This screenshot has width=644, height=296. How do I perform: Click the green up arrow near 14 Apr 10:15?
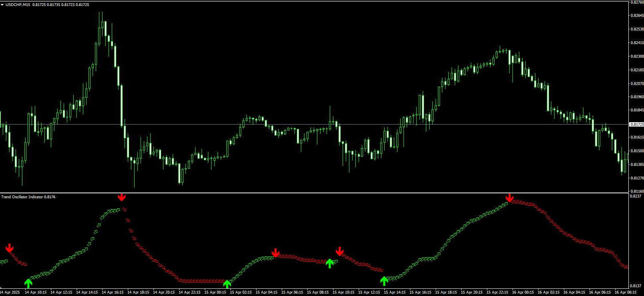pos(28,284)
